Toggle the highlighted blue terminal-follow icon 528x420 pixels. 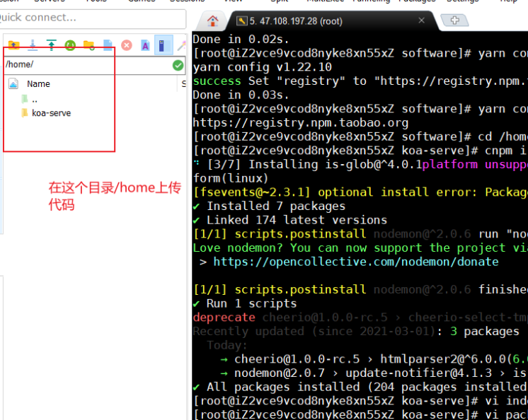click(163, 45)
